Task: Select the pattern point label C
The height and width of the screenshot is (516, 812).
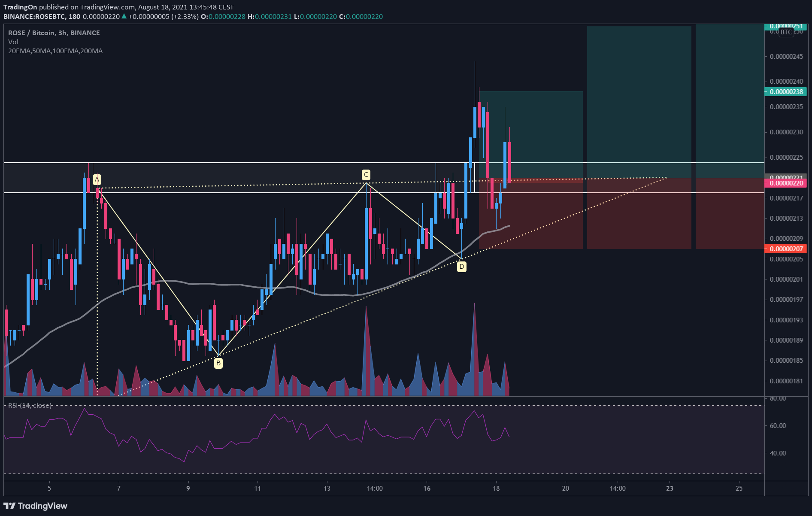Action: (366, 175)
